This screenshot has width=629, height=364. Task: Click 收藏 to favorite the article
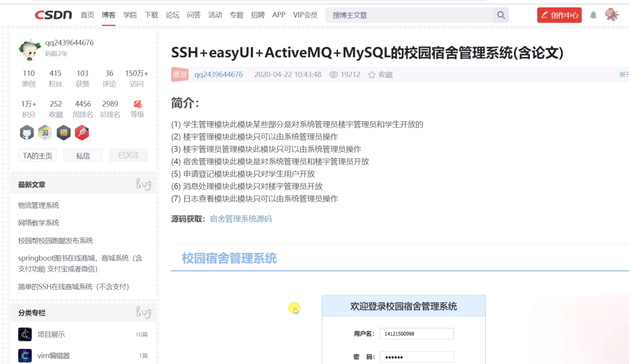386,75
